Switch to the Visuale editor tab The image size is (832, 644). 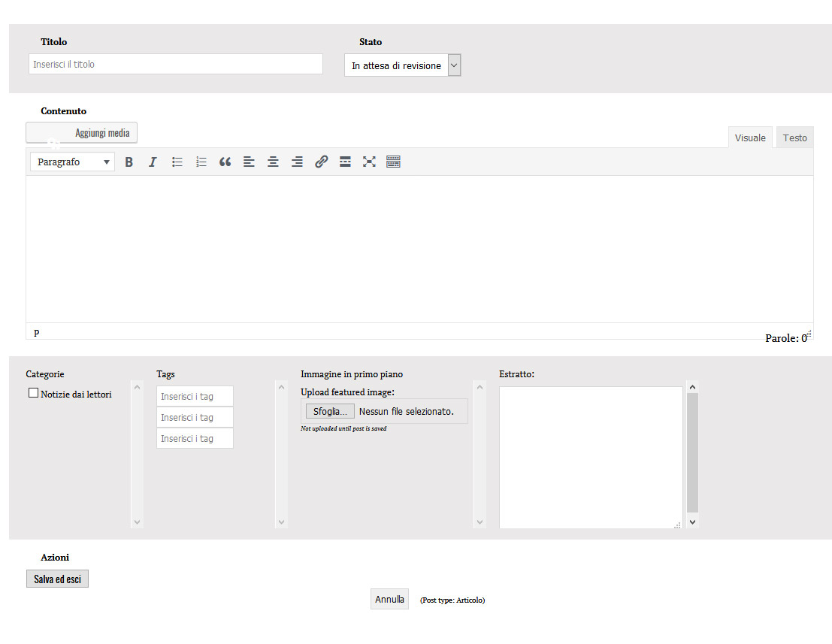[750, 138]
